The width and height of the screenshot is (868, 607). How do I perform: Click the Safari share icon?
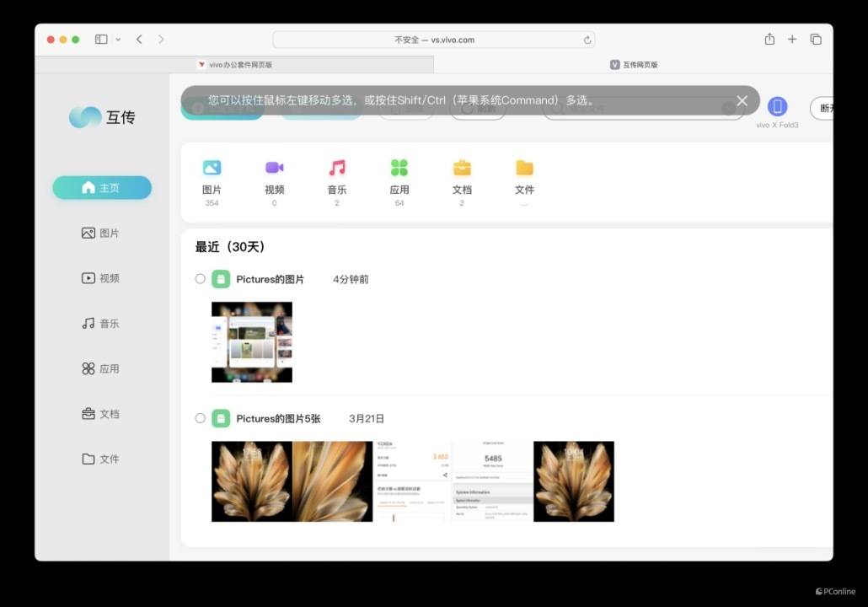tap(769, 40)
